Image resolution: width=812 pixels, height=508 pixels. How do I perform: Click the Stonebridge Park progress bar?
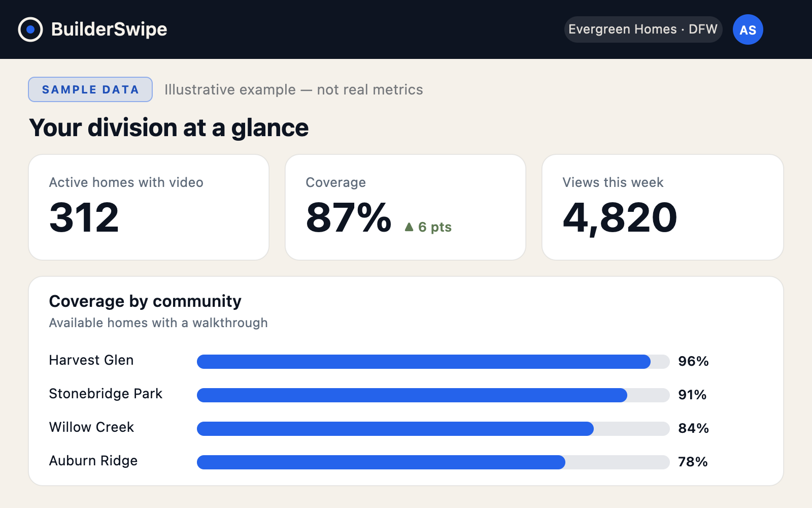coord(433,395)
